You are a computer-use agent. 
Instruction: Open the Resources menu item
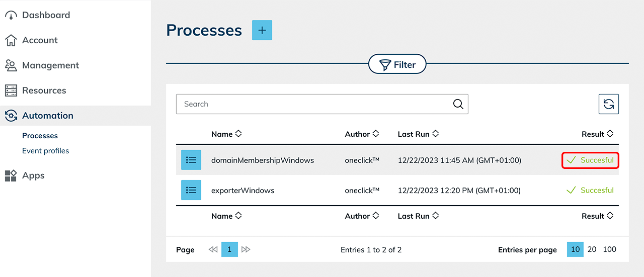[x=44, y=90]
